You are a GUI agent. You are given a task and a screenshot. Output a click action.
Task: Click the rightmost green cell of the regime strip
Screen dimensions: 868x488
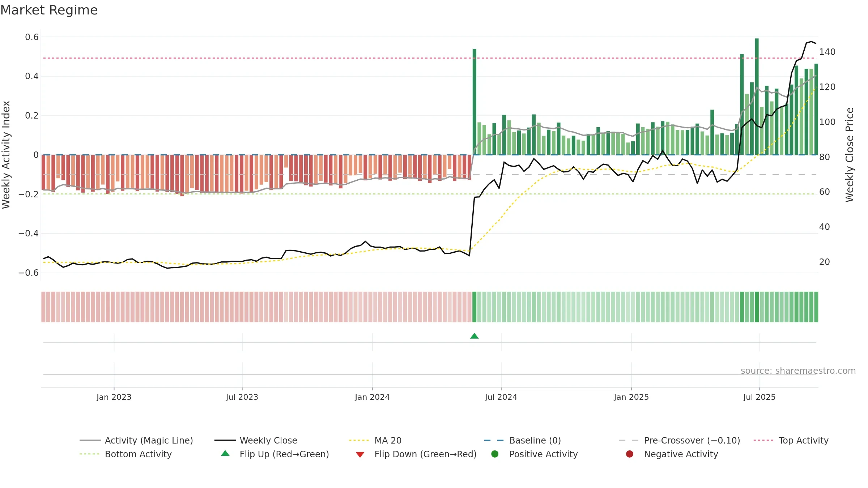pos(816,307)
